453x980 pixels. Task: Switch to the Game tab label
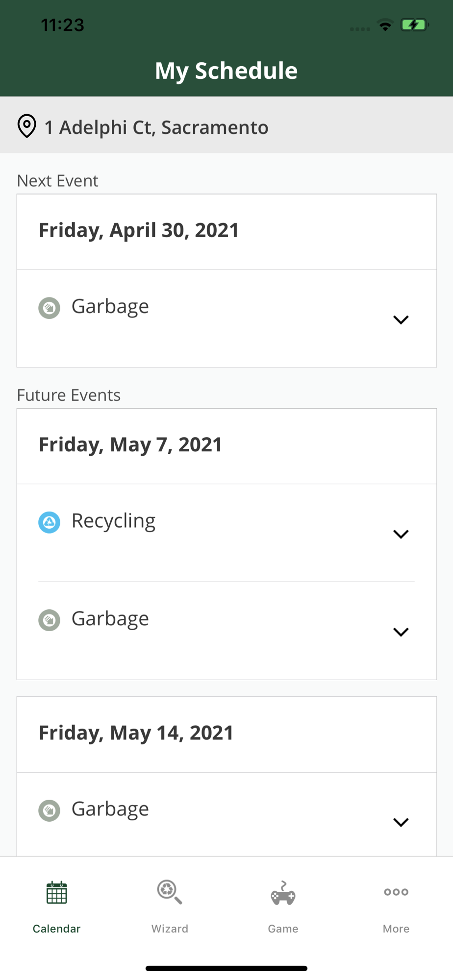pos(283,929)
